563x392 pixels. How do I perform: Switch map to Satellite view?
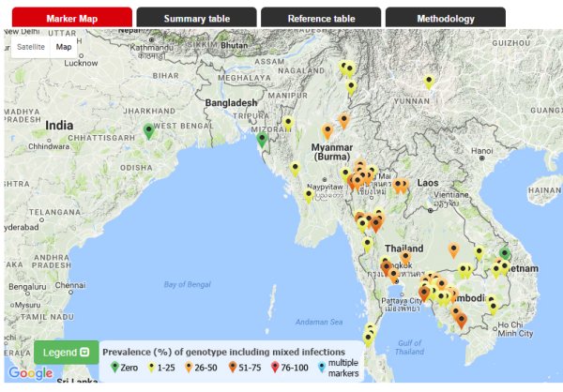click(x=31, y=47)
